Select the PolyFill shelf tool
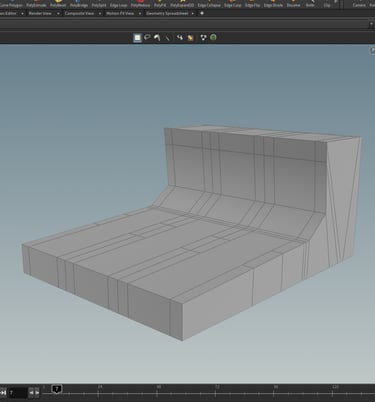This screenshot has width=375, height=402. click(x=160, y=4)
